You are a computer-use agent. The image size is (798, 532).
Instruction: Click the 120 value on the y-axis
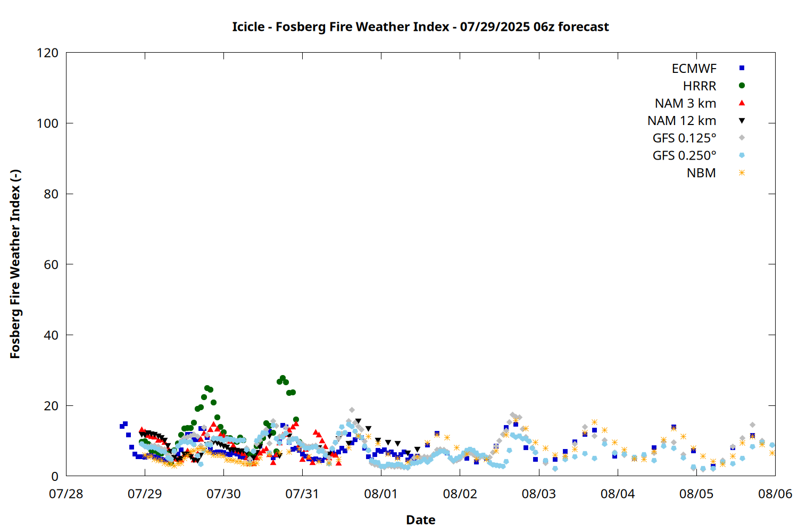click(x=48, y=53)
